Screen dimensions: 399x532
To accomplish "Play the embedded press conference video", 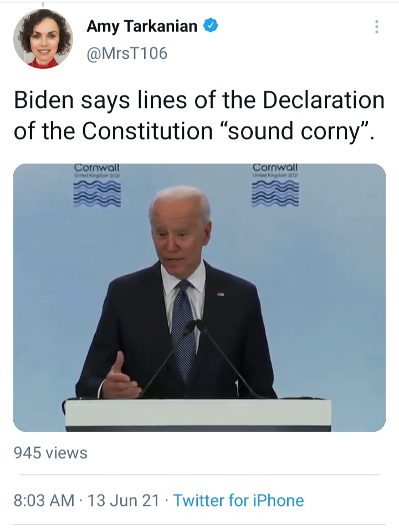I will pyautogui.click(x=199, y=298).
